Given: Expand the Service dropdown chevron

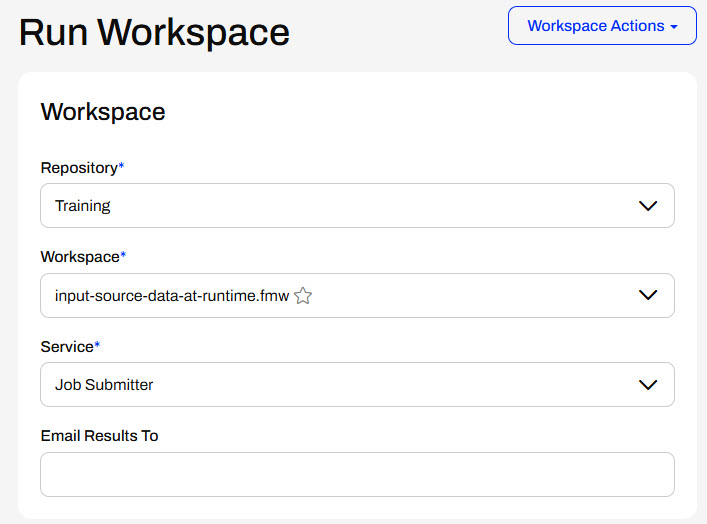Looking at the screenshot, I should click(647, 385).
